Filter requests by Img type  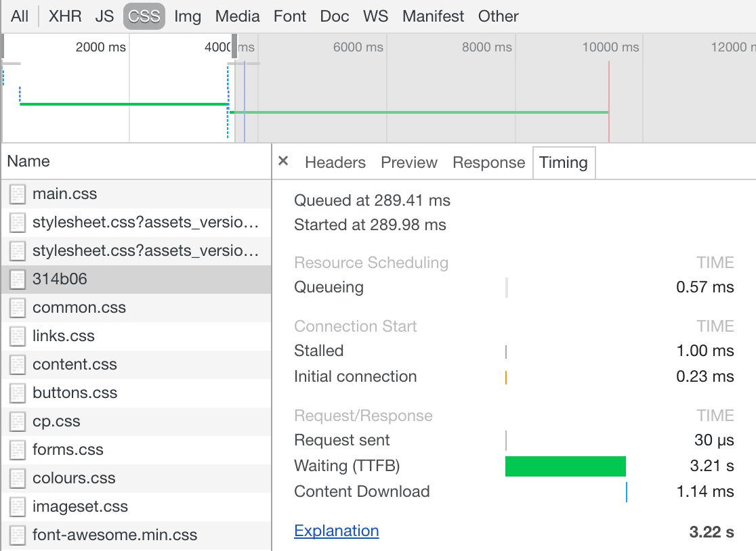coord(188,16)
